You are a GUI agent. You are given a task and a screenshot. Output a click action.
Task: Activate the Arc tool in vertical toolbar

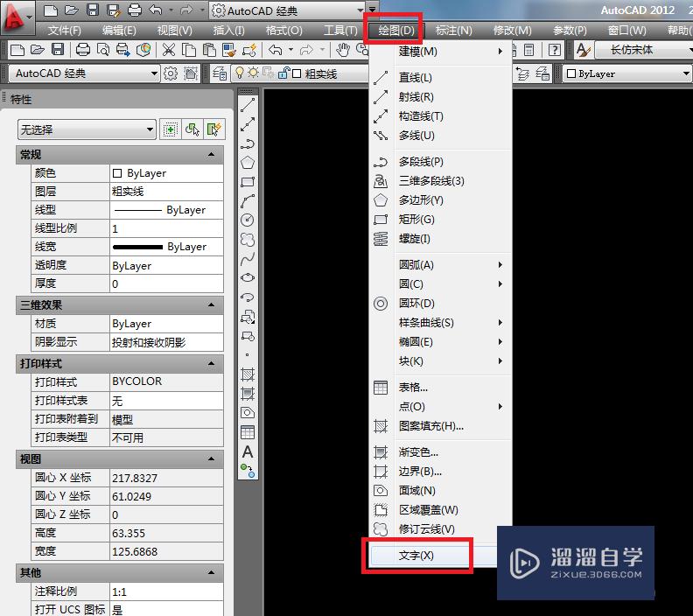tap(248, 200)
